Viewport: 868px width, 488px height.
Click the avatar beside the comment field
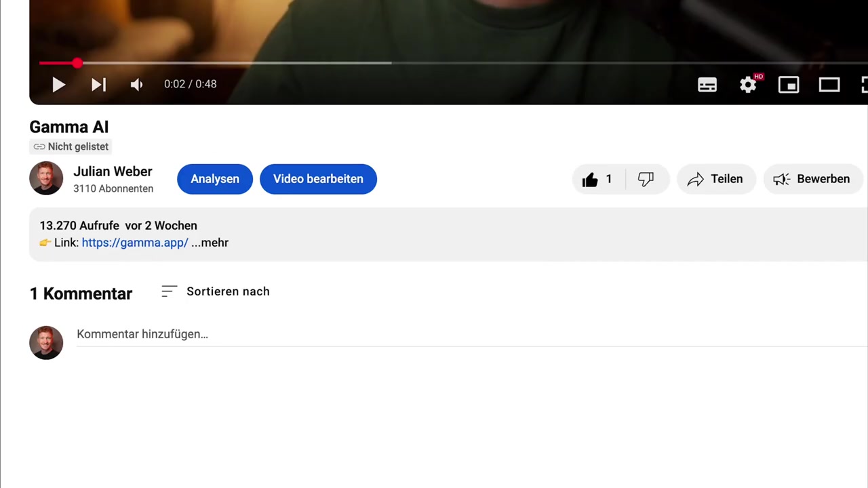(x=46, y=343)
